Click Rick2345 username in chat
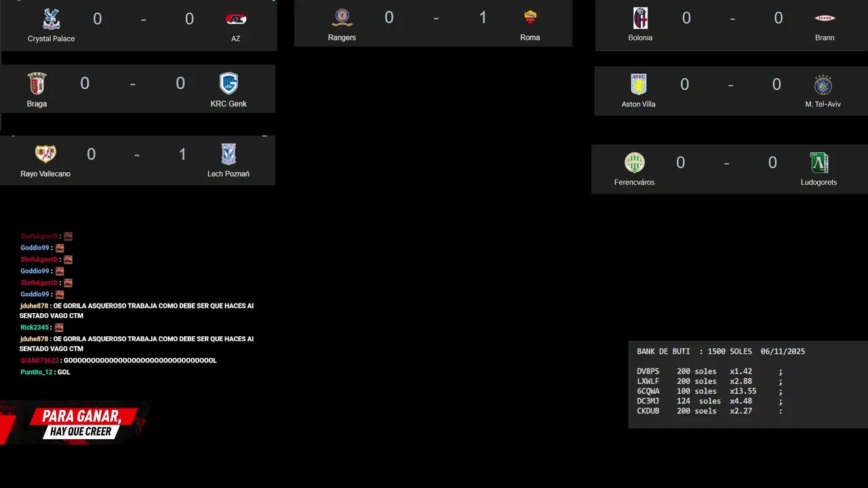This screenshot has height=488, width=868. coord(35,327)
